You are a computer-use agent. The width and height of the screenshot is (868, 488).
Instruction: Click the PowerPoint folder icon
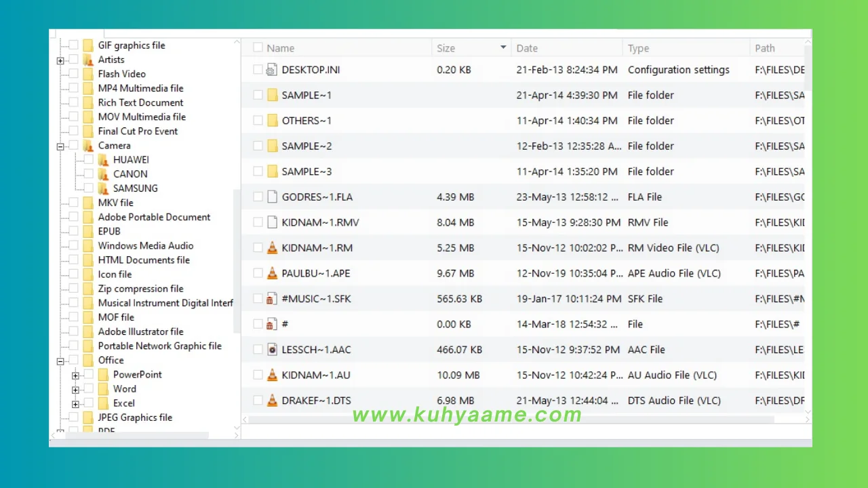click(x=103, y=374)
